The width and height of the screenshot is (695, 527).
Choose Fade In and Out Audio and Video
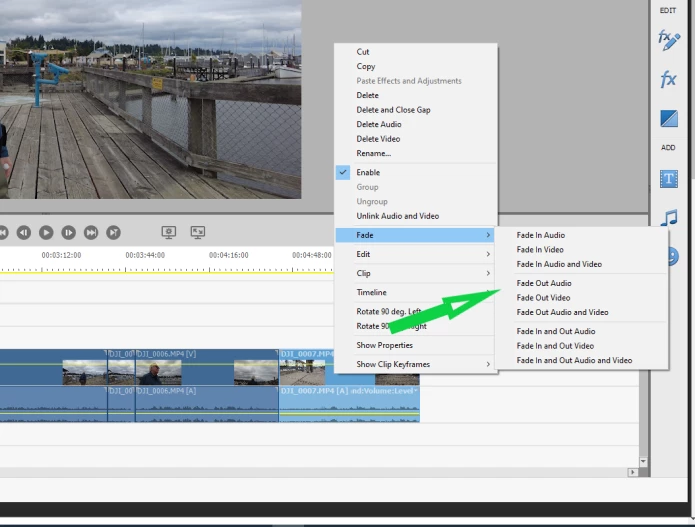pyautogui.click(x=574, y=360)
